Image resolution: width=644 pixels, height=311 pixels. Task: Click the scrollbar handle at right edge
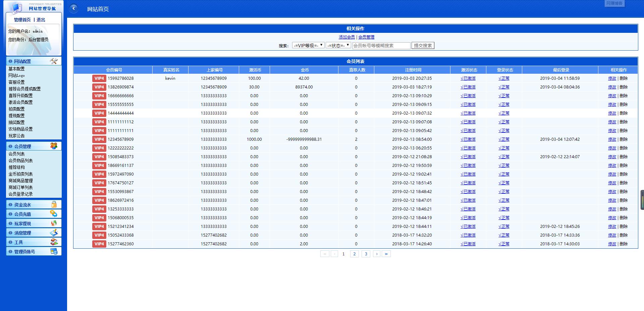pyautogui.click(x=642, y=200)
